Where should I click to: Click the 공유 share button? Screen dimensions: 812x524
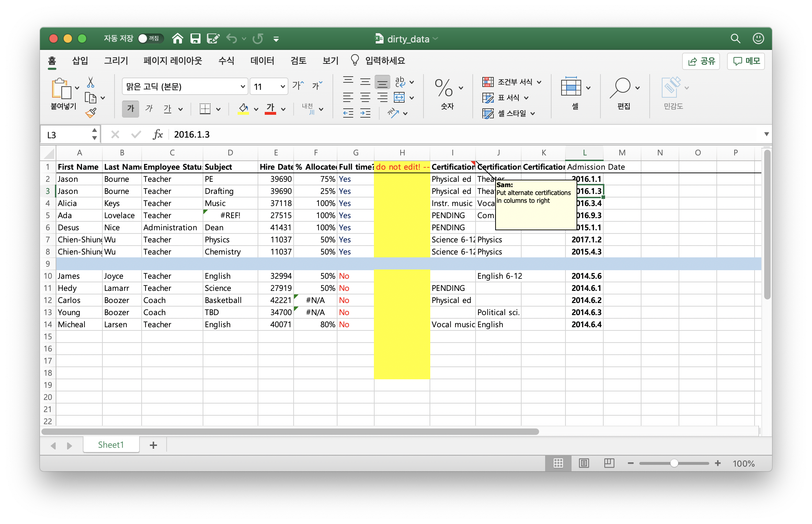tap(701, 61)
